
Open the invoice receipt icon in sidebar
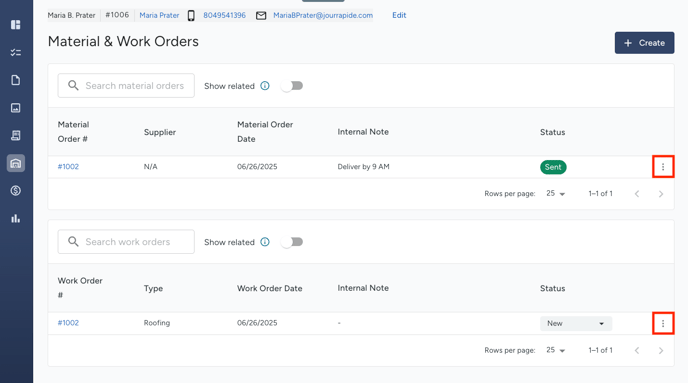(x=16, y=135)
